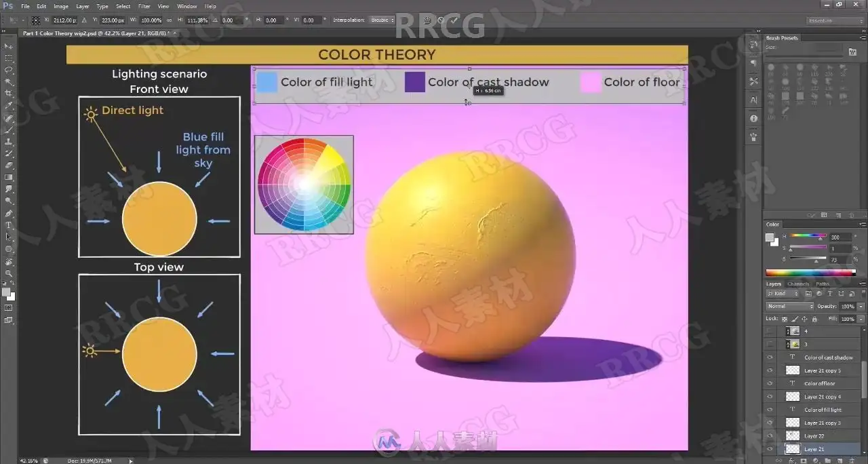Commit the transform with the checkmark
Viewport: 868px width, 464px height.
tap(454, 20)
